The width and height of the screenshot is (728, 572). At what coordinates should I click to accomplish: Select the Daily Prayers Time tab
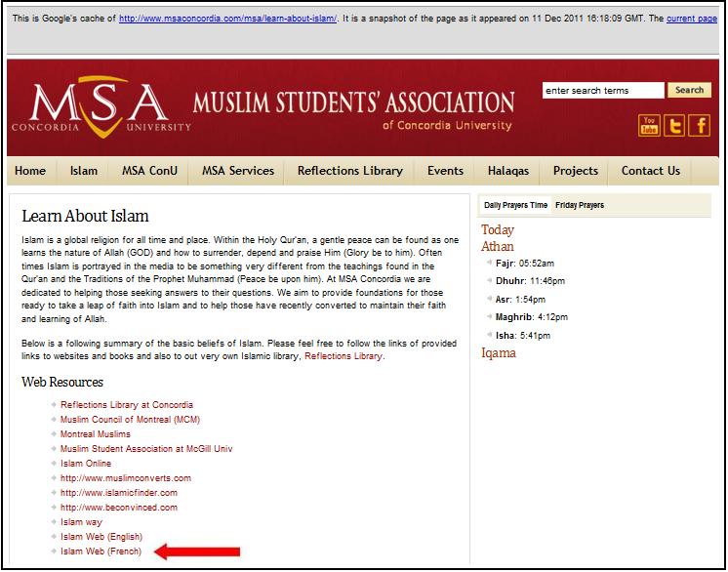(515, 206)
